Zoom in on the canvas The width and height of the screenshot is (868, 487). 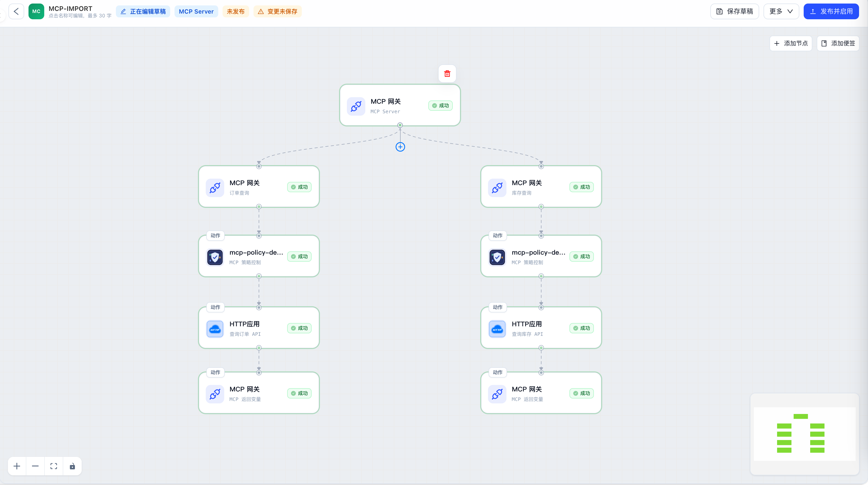(17, 466)
